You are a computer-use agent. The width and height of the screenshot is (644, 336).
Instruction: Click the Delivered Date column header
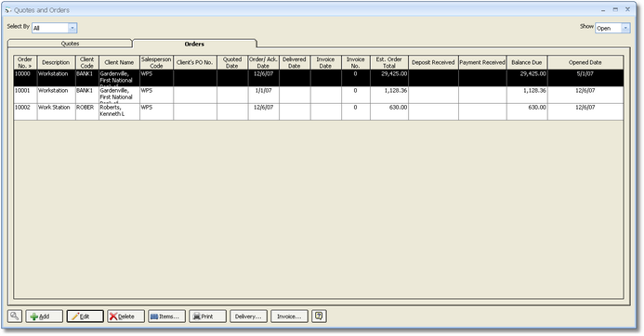[295, 62]
